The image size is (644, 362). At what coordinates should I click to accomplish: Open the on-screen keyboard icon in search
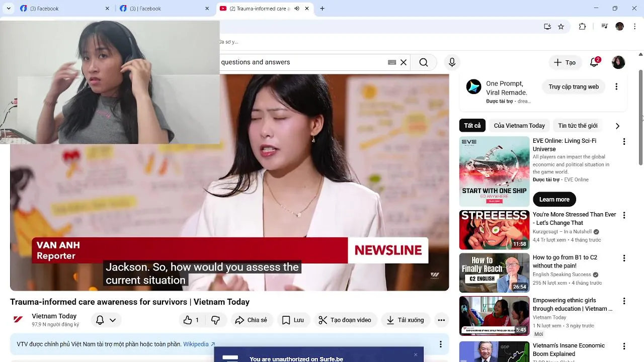point(392,62)
